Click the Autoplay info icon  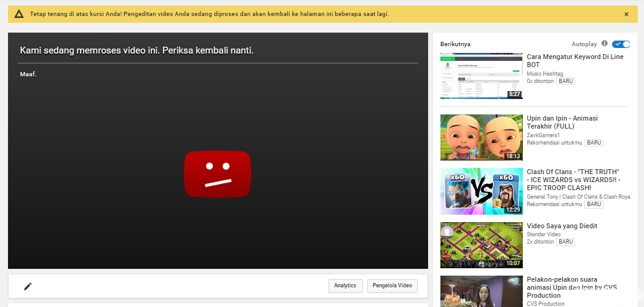point(604,43)
